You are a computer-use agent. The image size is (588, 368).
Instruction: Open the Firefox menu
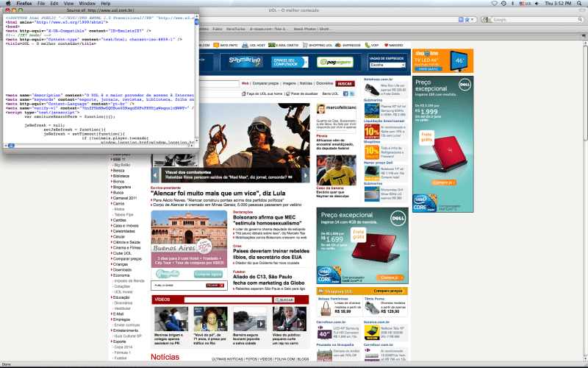pyautogui.click(x=24, y=4)
